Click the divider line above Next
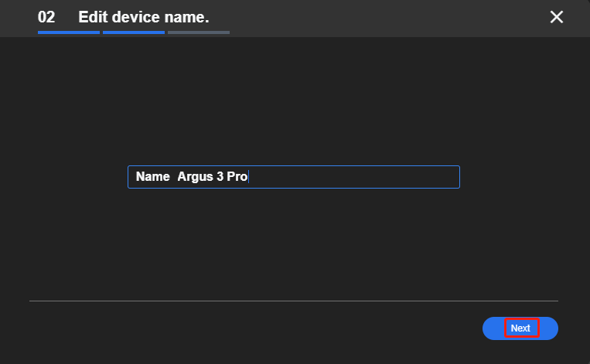The image size is (590, 364). pos(294,301)
